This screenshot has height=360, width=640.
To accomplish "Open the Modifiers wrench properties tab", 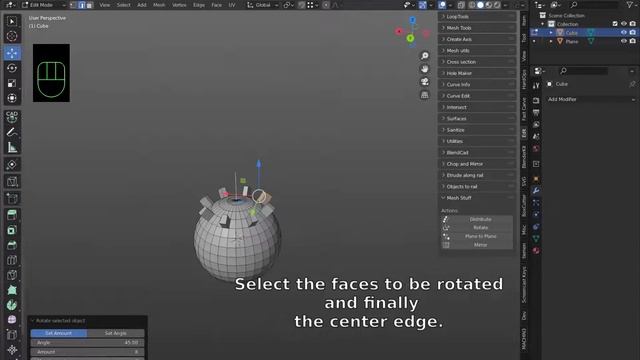I will 536,191.
